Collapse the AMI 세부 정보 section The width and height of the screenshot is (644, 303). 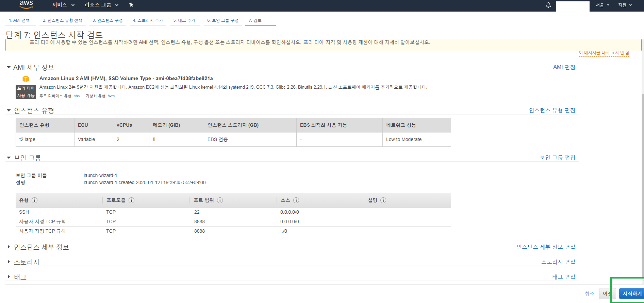[x=9, y=67]
